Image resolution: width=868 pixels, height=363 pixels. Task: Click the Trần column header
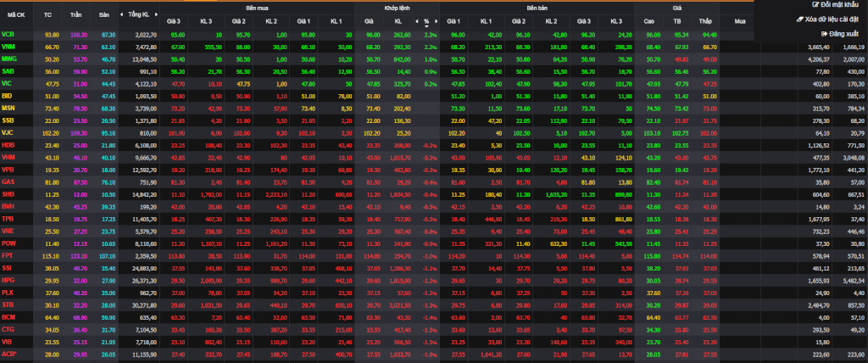pos(75,15)
